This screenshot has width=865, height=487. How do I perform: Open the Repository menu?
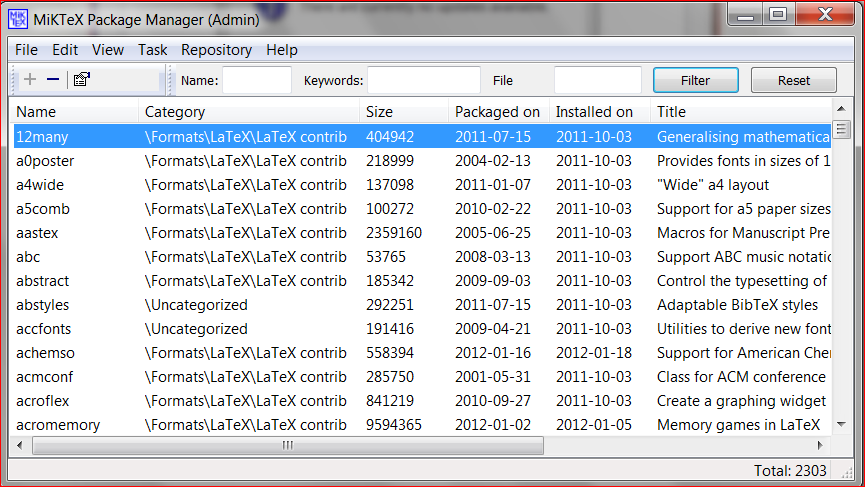216,50
